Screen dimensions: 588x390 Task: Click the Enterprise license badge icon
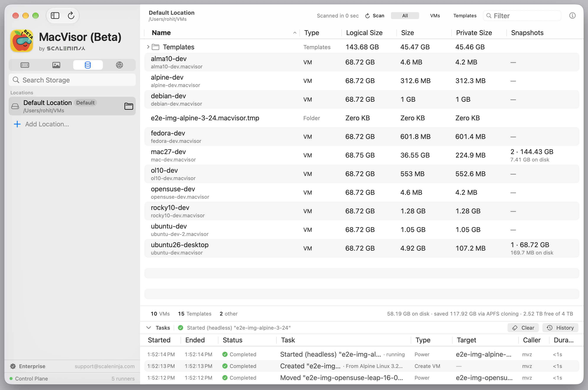pyautogui.click(x=13, y=366)
